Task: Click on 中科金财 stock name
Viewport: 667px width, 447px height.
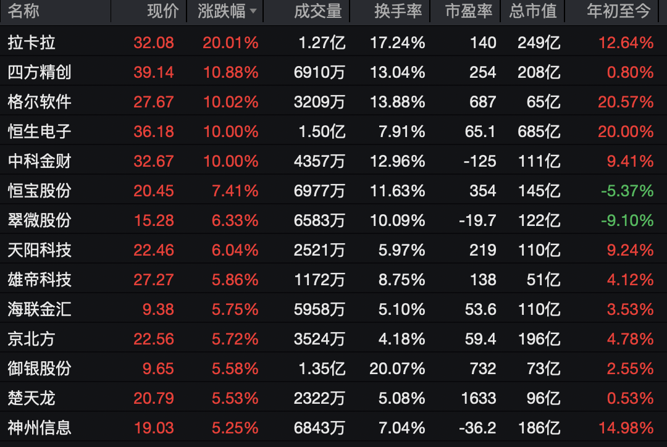Action: [x=40, y=160]
